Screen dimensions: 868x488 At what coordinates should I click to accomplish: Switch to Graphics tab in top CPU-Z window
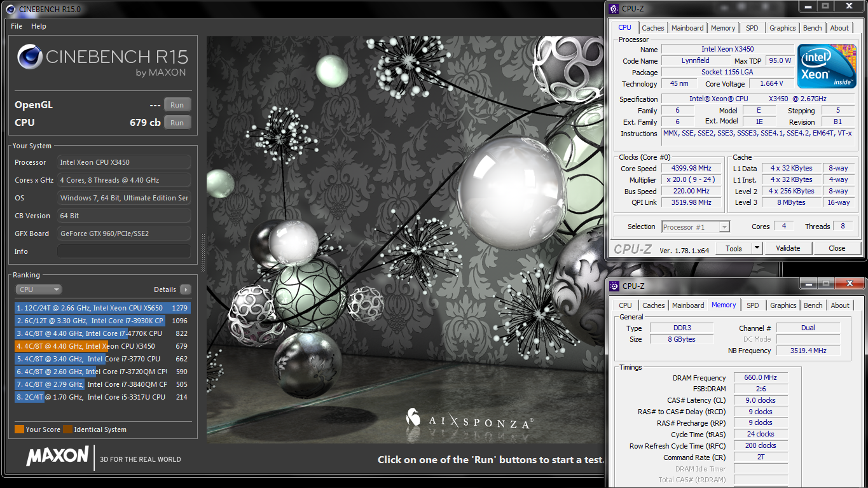782,28
